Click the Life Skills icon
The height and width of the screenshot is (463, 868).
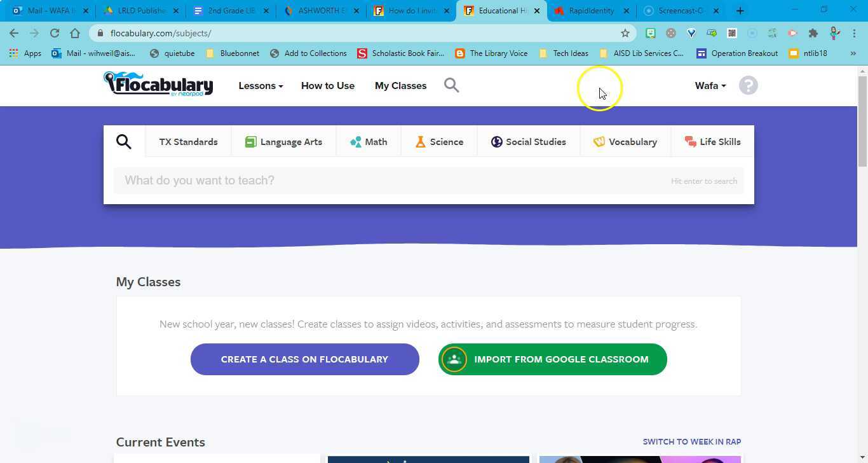coord(690,142)
